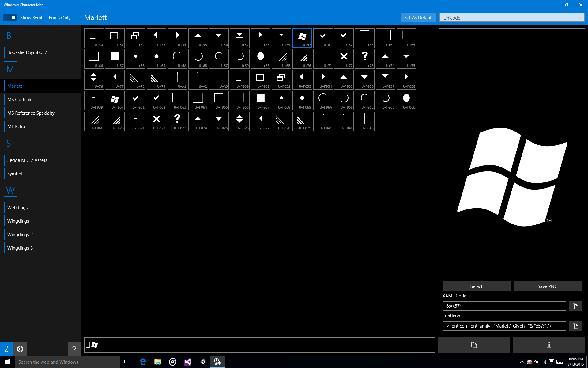This screenshot has width=588, height=368.
Task: Clear collected characters with trash icon
Action: (548, 345)
